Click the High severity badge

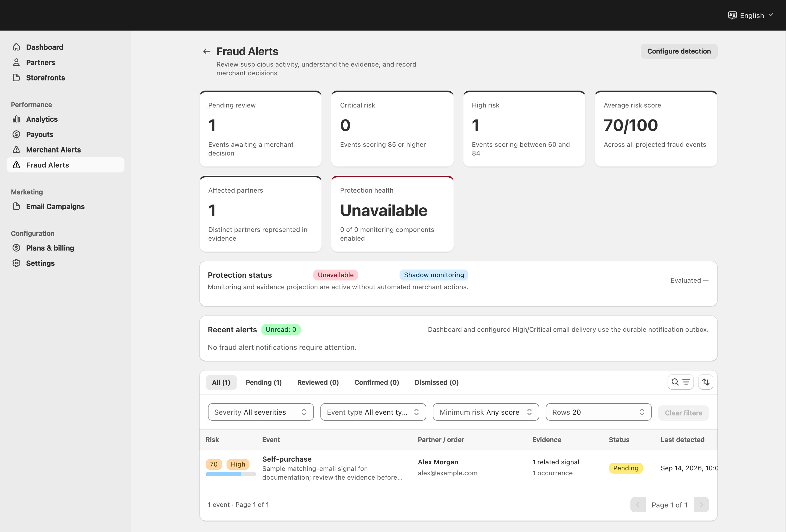(238, 464)
